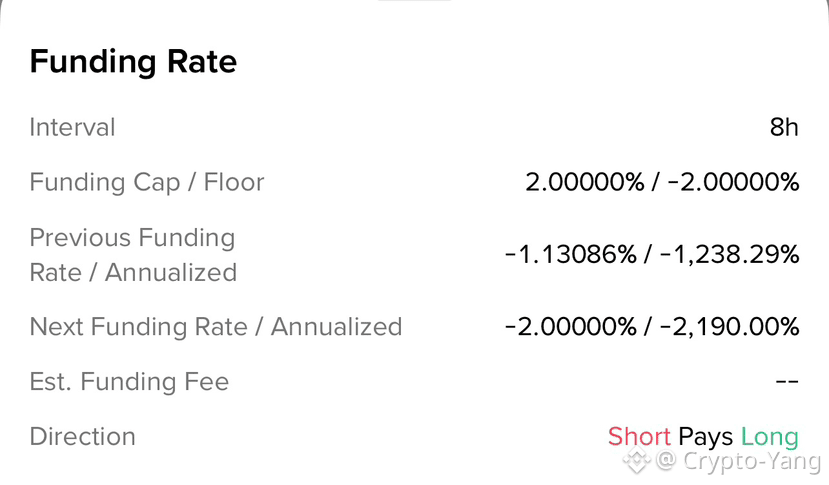Select the Direction label

(83, 437)
